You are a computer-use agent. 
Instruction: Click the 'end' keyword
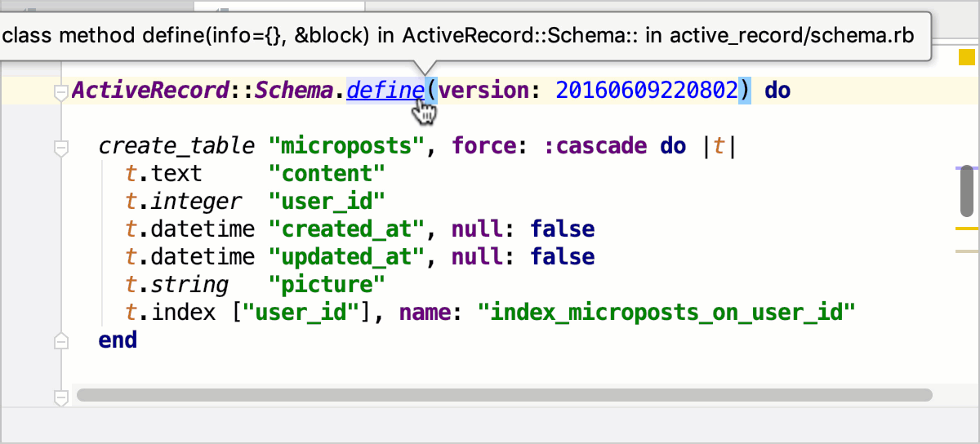(x=118, y=340)
